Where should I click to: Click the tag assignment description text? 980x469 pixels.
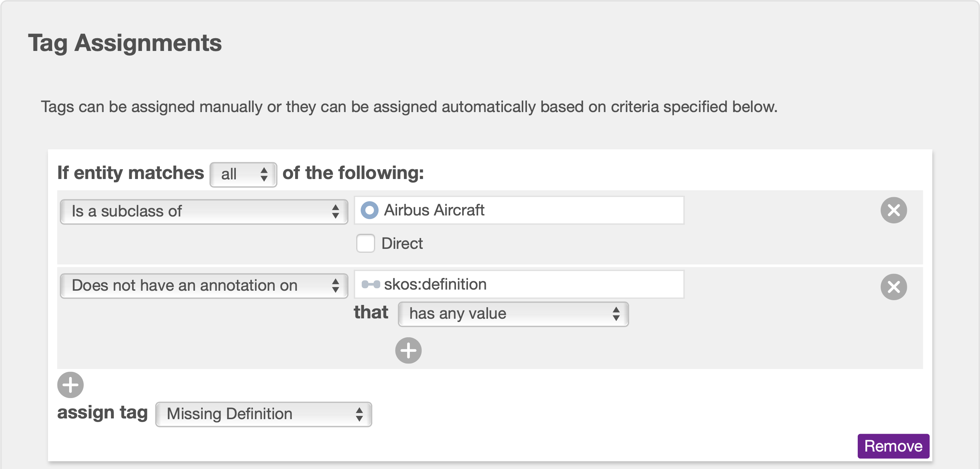[x=409, y=107]
